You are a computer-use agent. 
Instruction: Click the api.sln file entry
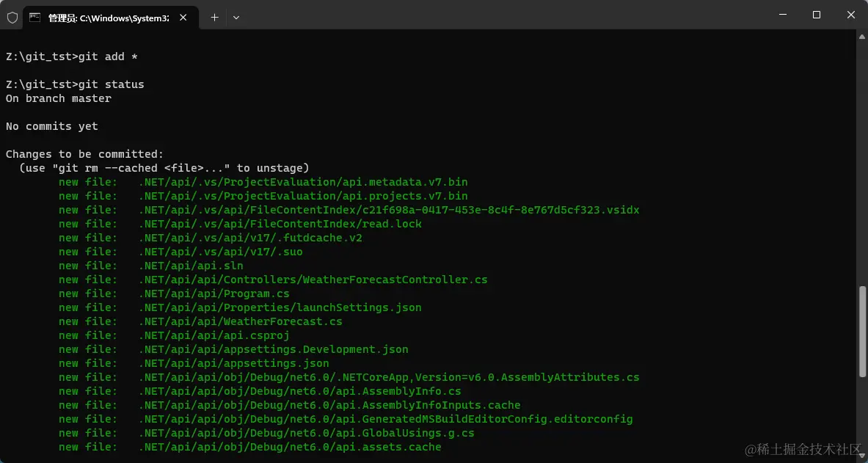point(191,266)
